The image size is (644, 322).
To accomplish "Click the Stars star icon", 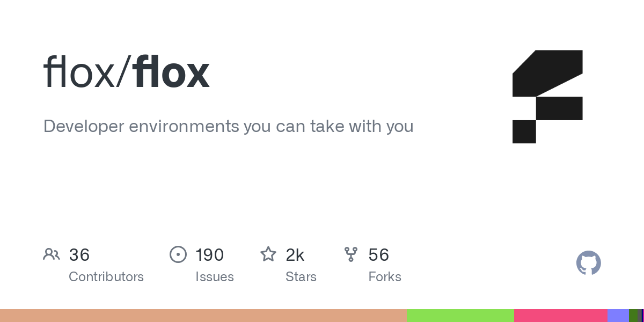I will [268, 254].
